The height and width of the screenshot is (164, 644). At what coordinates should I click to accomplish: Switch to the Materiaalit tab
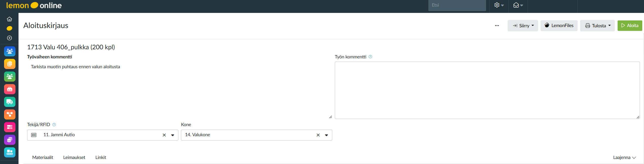tap(43, 157)
